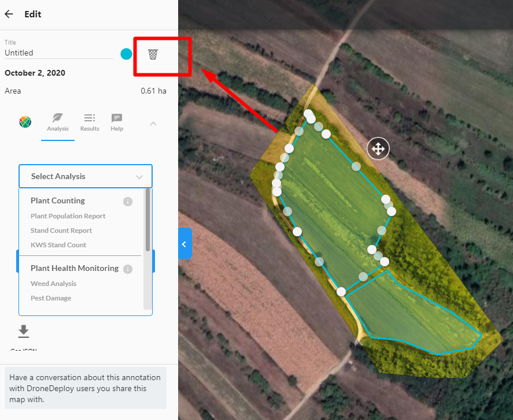Screen dimensions: 513x420
Task: Click the conversation comment box
Action: click(86, 388)
